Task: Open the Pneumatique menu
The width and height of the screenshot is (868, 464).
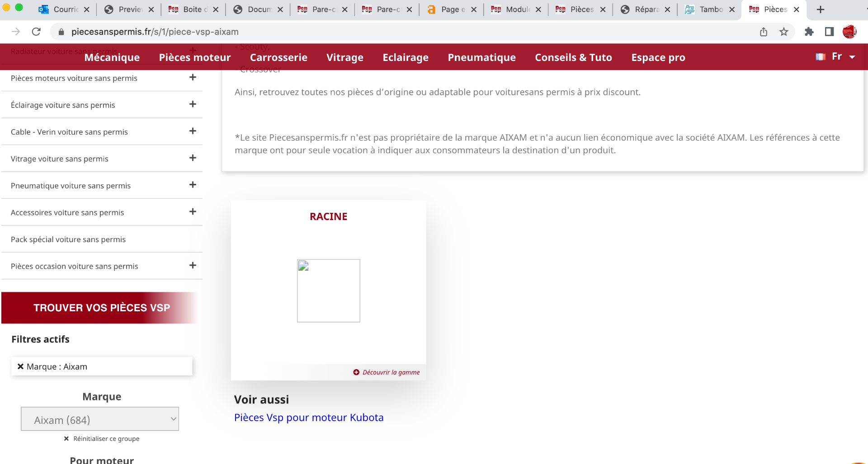Action: 482,57
